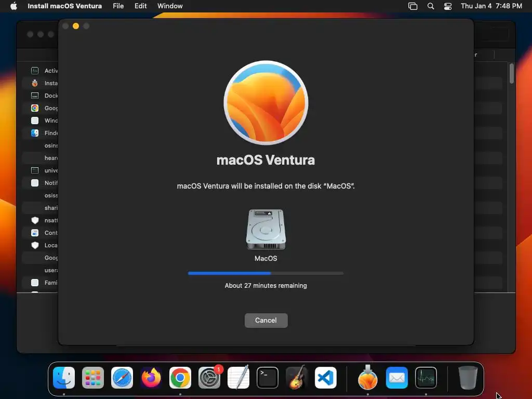Open the File menu
532x399 pixels.
point(118,6)
